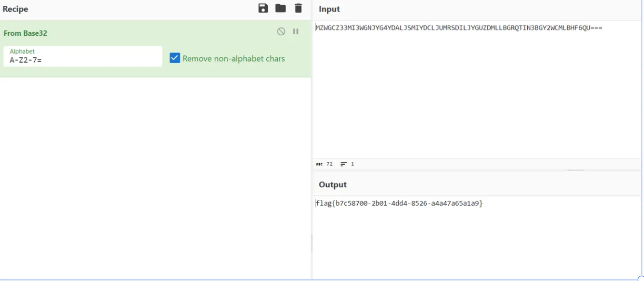
Task: Uncheck Remove non-alphabet chars checkbox
Action: click(175, 58)
